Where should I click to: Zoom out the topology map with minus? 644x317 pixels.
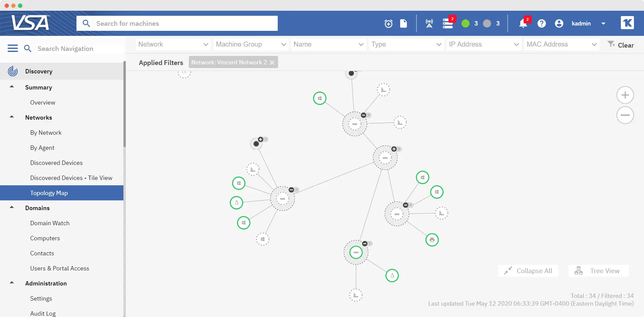pyautogui.click(x=625, y=115)
